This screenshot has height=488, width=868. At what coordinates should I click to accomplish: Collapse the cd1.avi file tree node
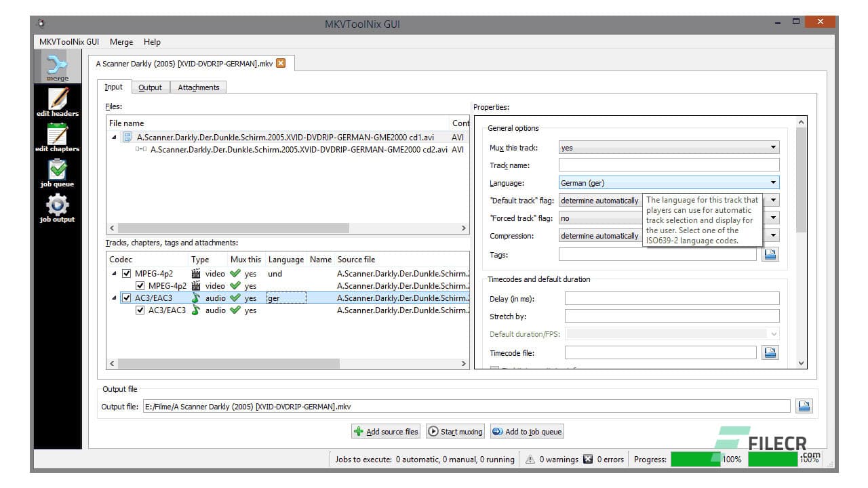(x=114, y=138)
